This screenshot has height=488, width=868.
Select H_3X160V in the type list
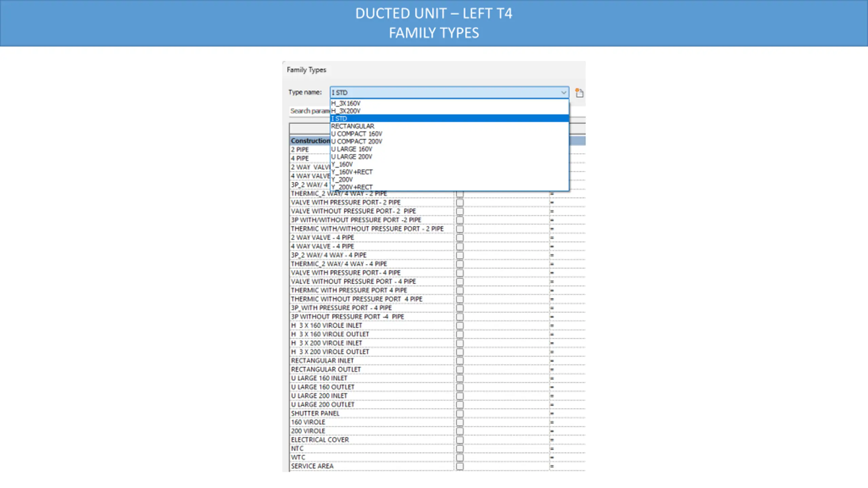(449, 103)
